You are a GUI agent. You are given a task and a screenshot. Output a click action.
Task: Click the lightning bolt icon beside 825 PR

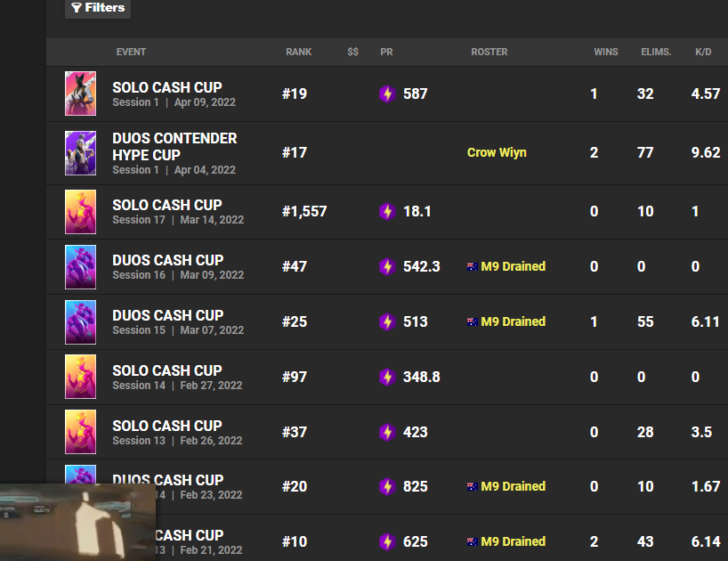point(386,486)
